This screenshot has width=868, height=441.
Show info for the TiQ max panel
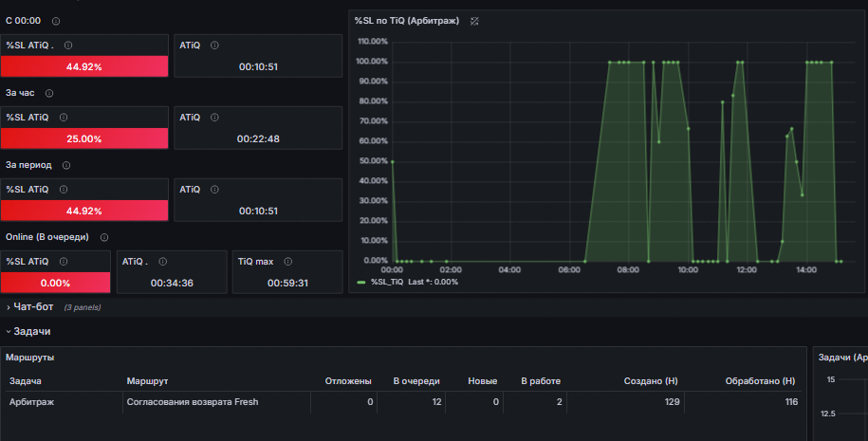pyautogui.click(x=287, y=261)
